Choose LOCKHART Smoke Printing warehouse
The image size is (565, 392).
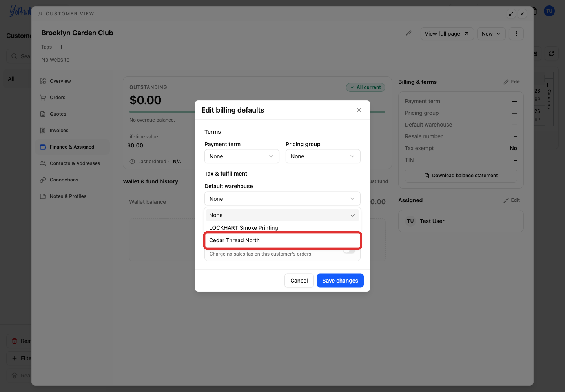pos(282,228)
